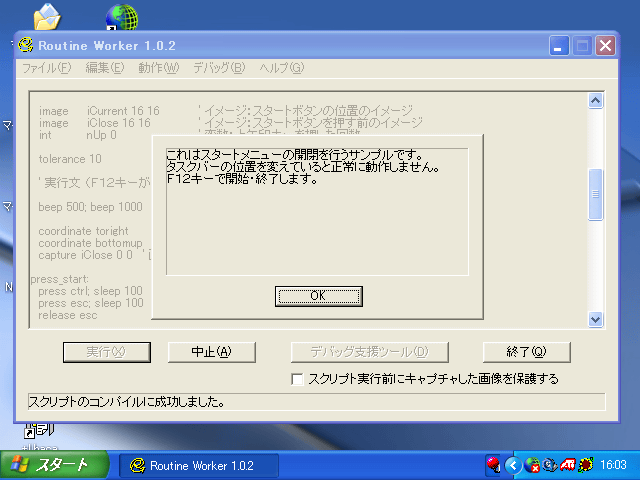The width and height of the screenshot is (640, 480).
Task: Click the 'beep 500; beep 1000' script line
Action: pos(90,207)
